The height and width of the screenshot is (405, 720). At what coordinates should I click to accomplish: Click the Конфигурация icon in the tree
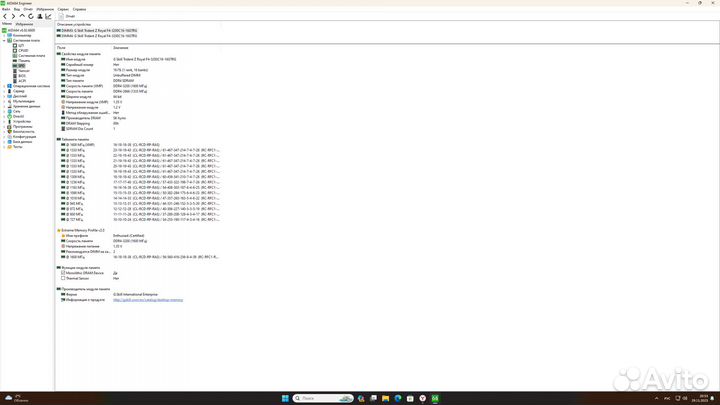pos(9,136)
